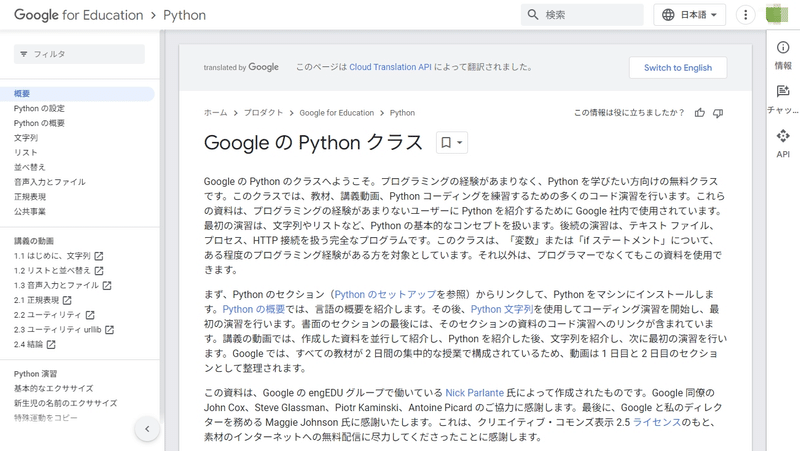Click the thumbs up helpful icon
Image resolution: width=800 pixels, height=451 pixels.
[700, 113]
